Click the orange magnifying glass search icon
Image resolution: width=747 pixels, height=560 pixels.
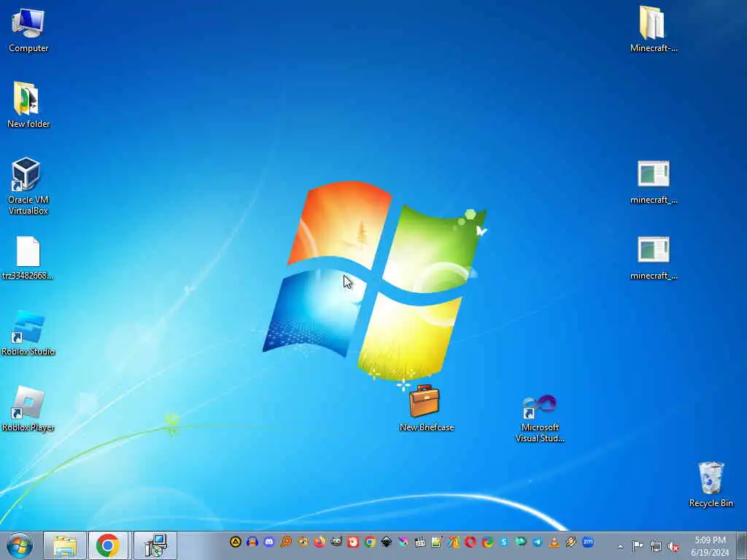(286, 542)
